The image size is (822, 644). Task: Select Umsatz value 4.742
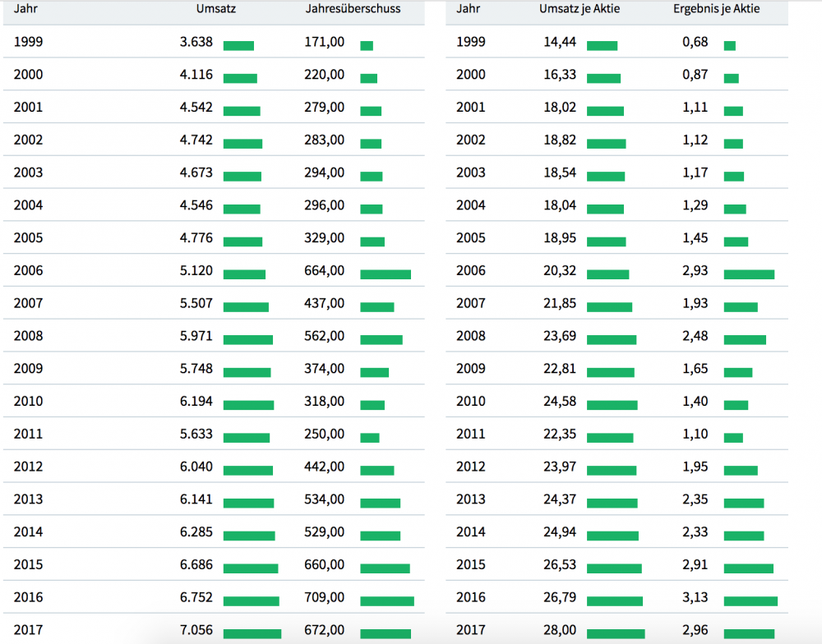196,140
